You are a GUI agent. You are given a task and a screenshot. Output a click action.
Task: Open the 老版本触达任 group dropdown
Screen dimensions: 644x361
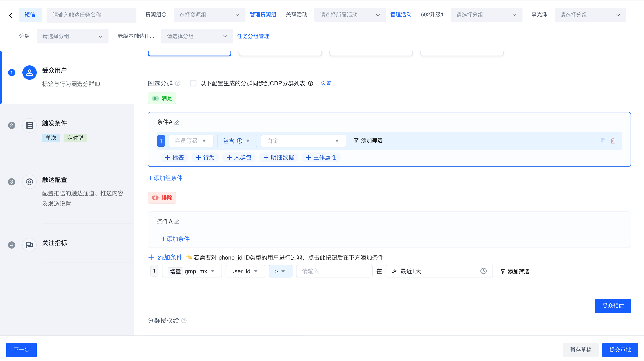tap(197, 36)
